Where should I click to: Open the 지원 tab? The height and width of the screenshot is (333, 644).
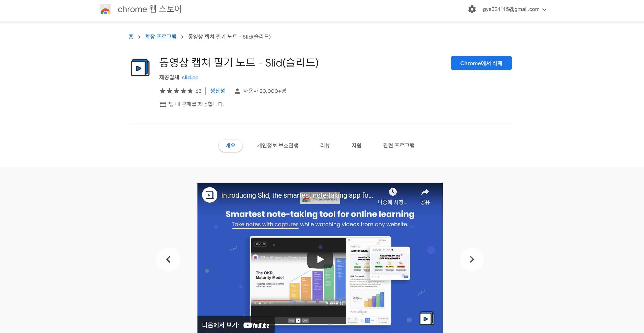[x=356, y=146]
